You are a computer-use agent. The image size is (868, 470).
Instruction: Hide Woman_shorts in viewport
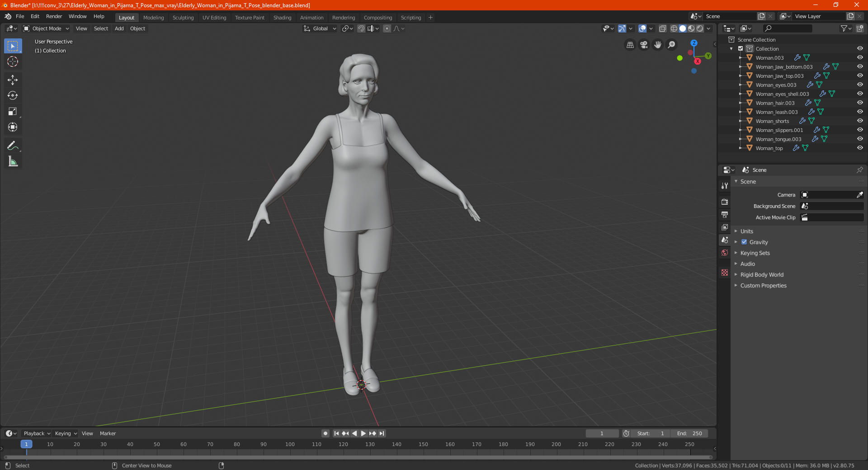pos(860,121)
